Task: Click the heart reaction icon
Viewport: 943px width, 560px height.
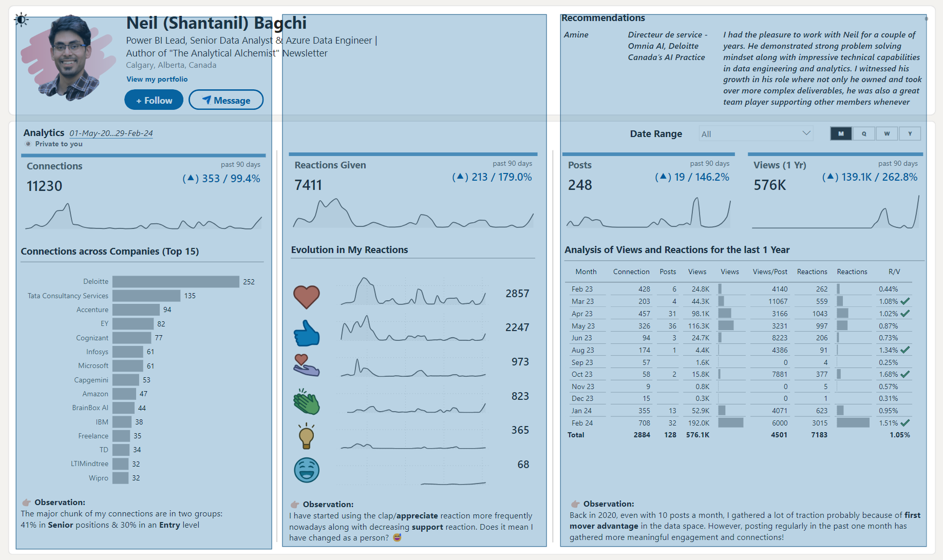Action: coord(307,297)
